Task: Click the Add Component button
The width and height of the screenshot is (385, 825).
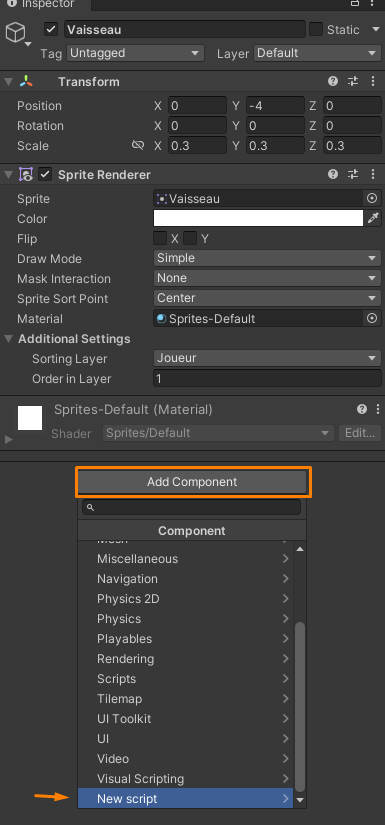Action: pyautogui.click(x=192, y=482)
